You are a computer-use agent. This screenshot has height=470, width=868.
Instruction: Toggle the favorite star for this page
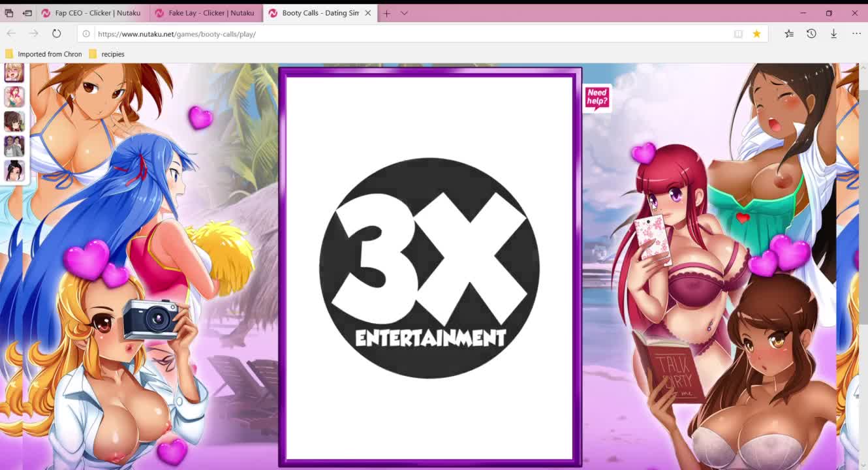756,34
